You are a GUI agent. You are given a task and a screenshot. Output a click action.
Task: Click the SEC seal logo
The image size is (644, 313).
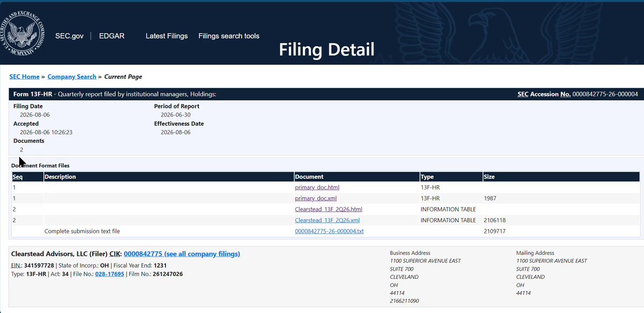click(x=21, y=33)
